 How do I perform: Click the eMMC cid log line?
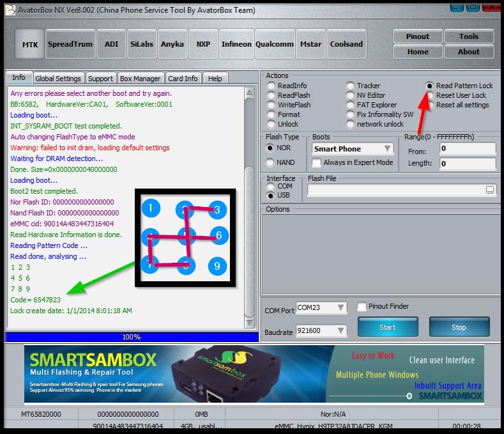[62, 224]
